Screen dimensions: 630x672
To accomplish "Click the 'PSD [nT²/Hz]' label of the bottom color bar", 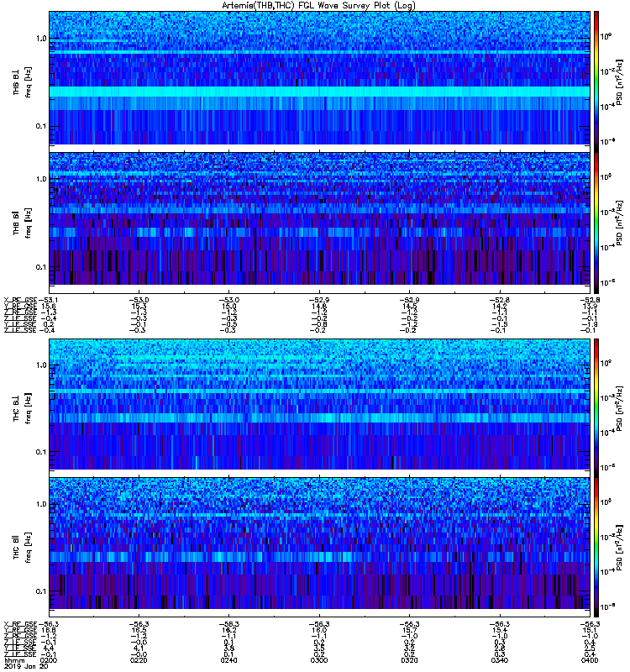I will click(x=619, y=548).
